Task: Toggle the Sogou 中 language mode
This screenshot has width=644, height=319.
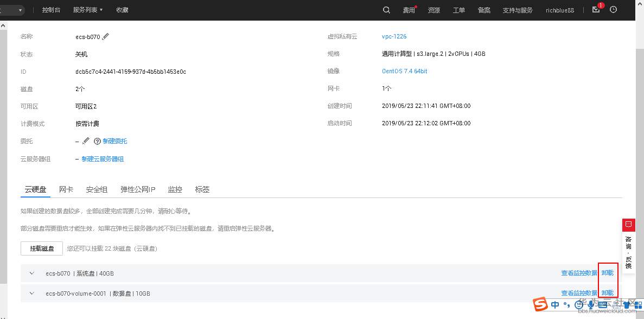Action: [x=555, y=305]
